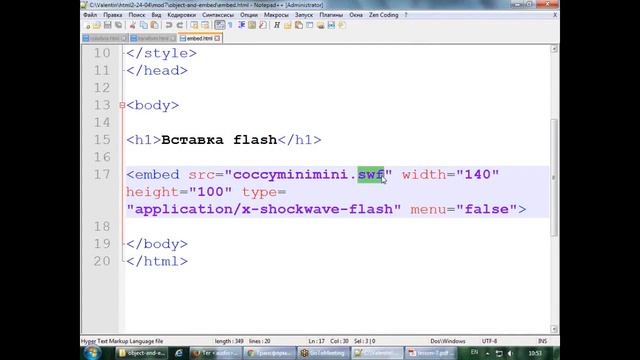Open the Windows Start button

tap(92, 353)
